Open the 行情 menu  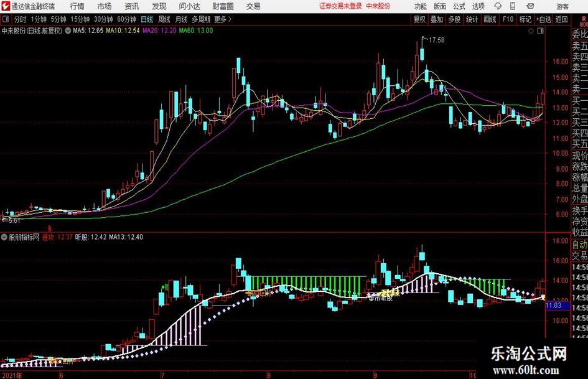click(77, 6)
